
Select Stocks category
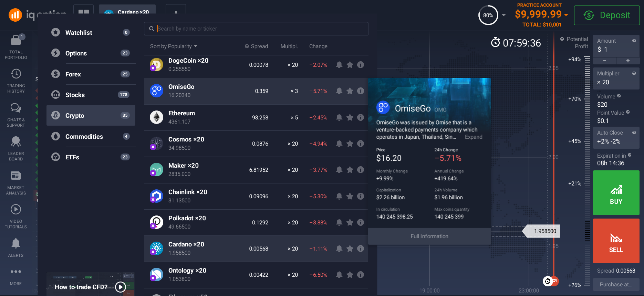click(x=91, y=95)
